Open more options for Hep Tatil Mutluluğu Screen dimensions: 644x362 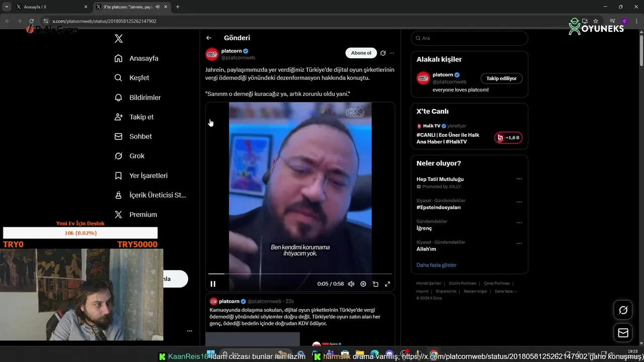click(519, 179)
